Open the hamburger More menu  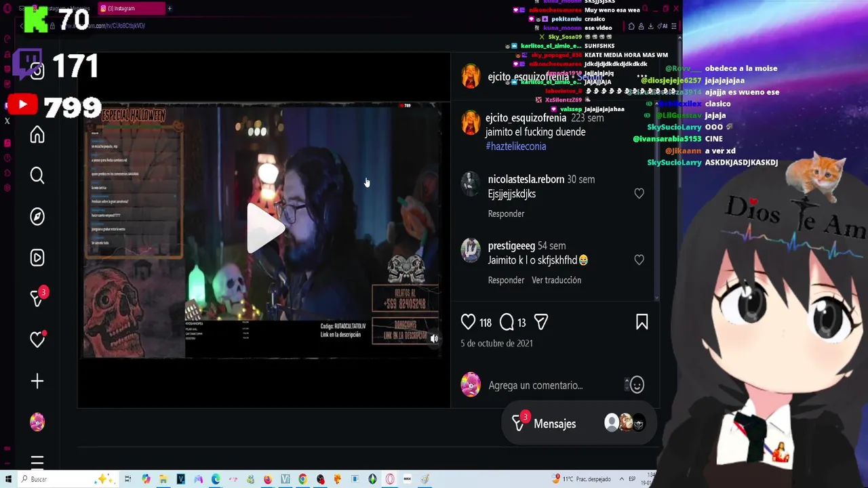37,462
